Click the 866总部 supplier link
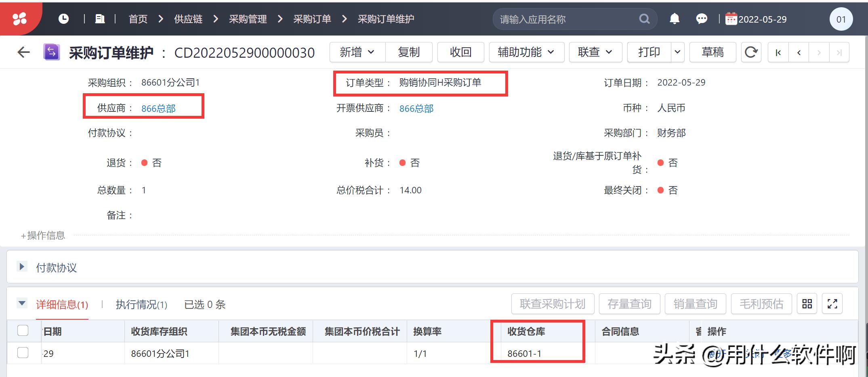 click(158, 108)
